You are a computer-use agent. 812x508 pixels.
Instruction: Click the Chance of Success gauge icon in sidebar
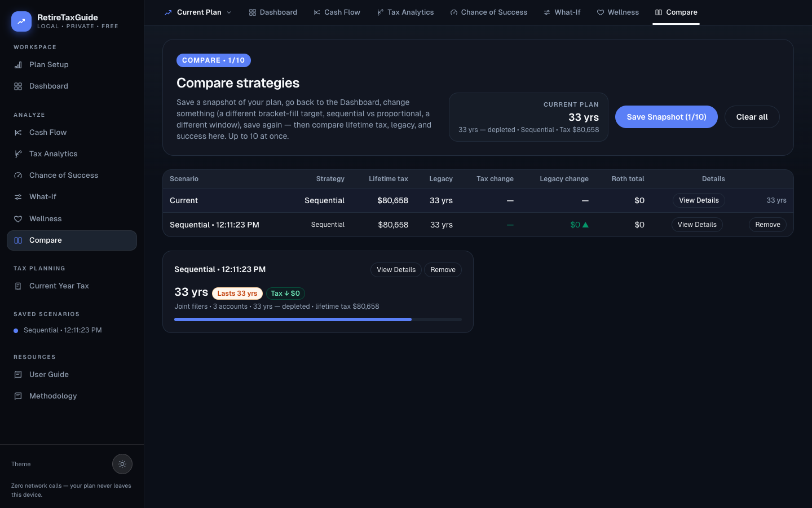click(18, 176)
